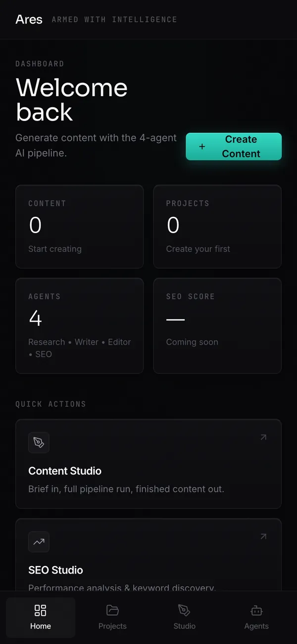Image resolution: width=297 pixels, height=644 pixels.
Task: Open the Content stat card
Action: click(80, 227)
